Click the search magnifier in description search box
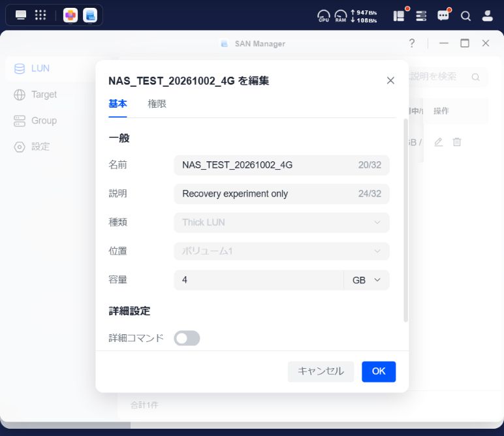This screenshot has height=436, width=504. tap(476, 77)
